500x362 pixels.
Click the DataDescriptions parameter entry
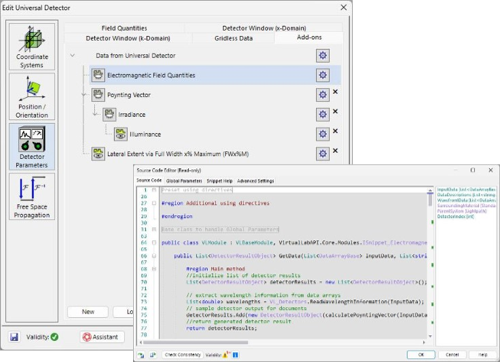[466, 195]
